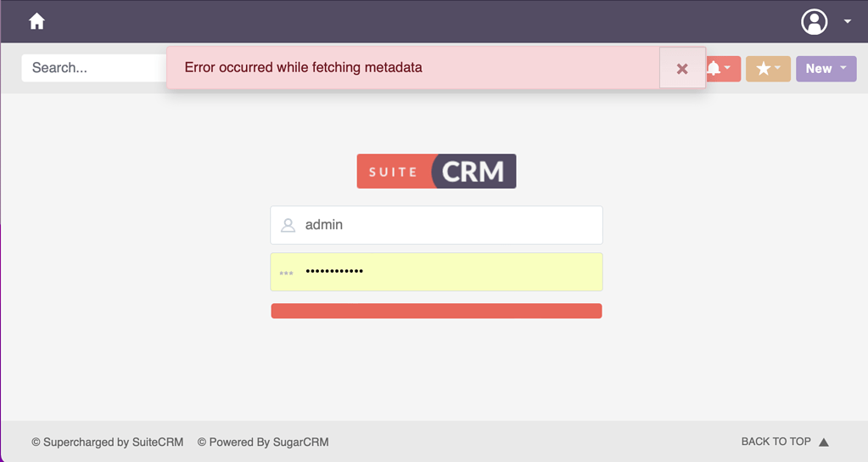Open the Powered By SugarCRM link
Screen dimensions: 868x462
click(x=263, y=442)
